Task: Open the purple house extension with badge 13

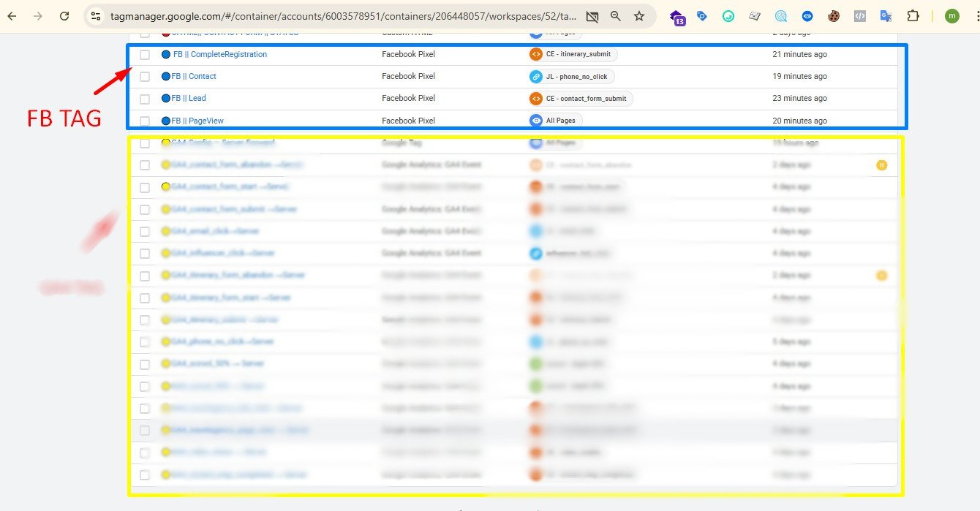Action: (x=677, y=17)
